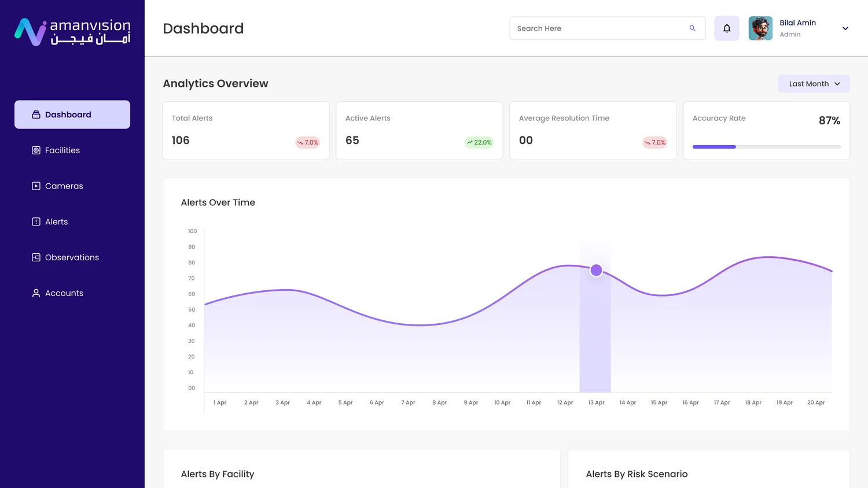This screenshot has height=488, width=868.
Task: Click the Dashboard sidebar icon
Action: tap(36, 114)
